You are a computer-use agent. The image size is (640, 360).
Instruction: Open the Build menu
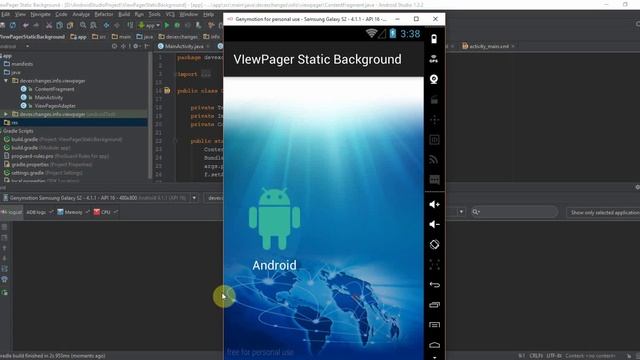[124, 14]
